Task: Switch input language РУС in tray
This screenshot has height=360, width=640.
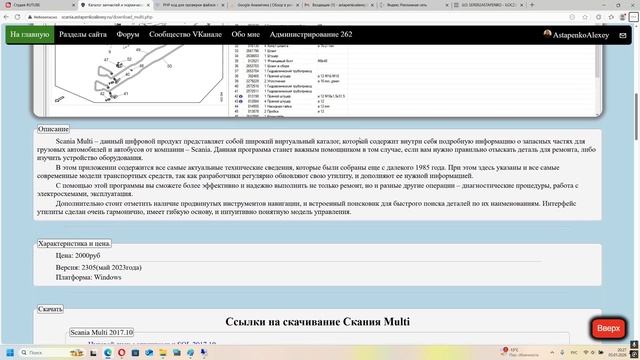Action: [574, 352]
